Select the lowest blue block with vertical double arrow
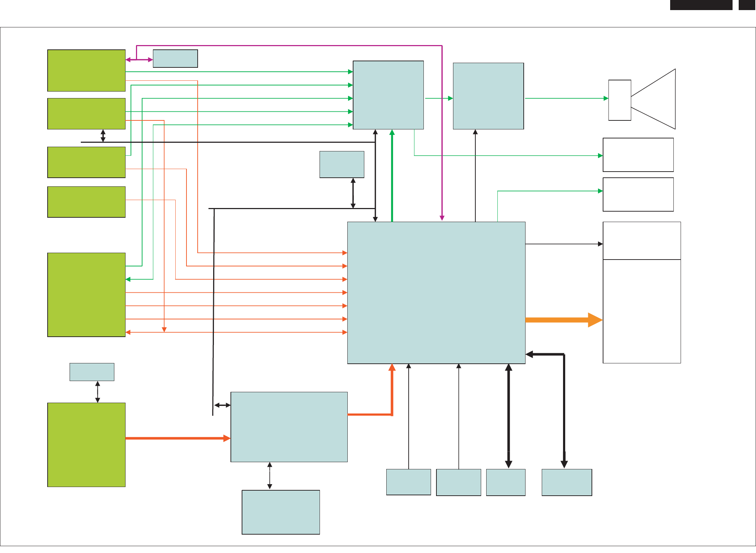The width and height of the screenshot is (756, 553). (x=281, y=512)
